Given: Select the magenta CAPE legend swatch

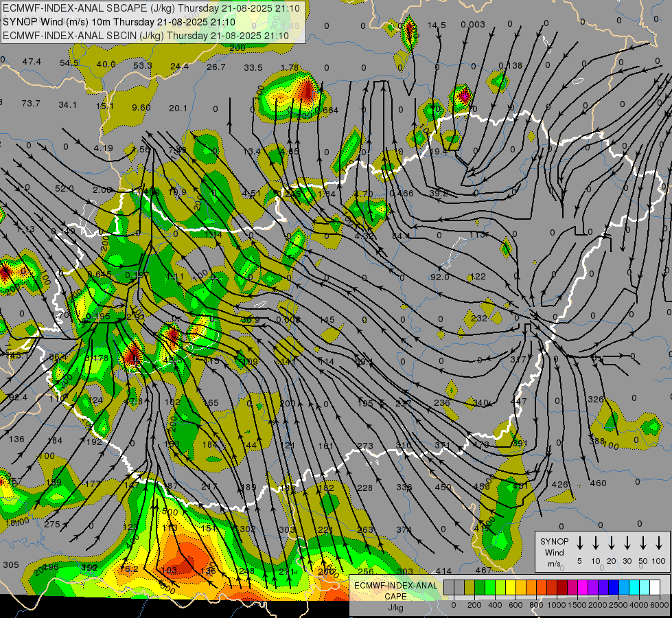Looking at the screenshot, I should coord(583,587).
